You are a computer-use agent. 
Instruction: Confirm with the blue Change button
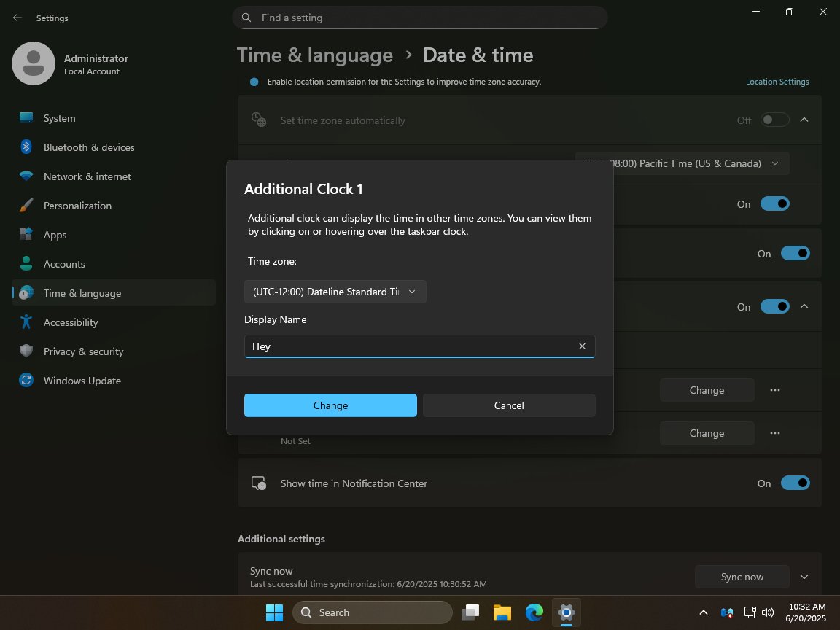tap(330, 405)
